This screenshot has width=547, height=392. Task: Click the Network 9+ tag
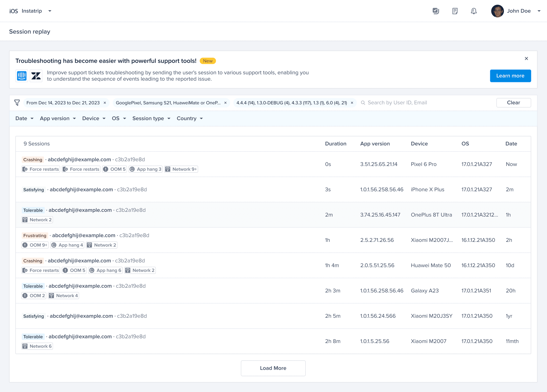tap(181, 169)
